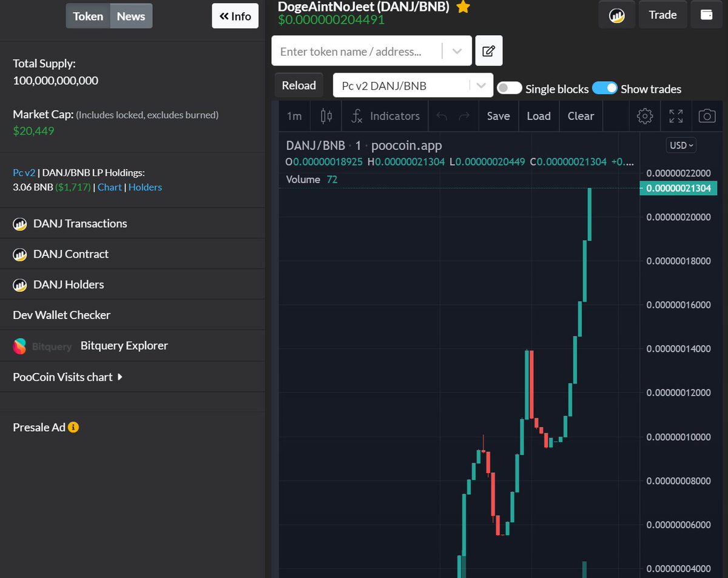Open the PooCoin logo button beside Trade
The image size is (728, 578).
617,15
